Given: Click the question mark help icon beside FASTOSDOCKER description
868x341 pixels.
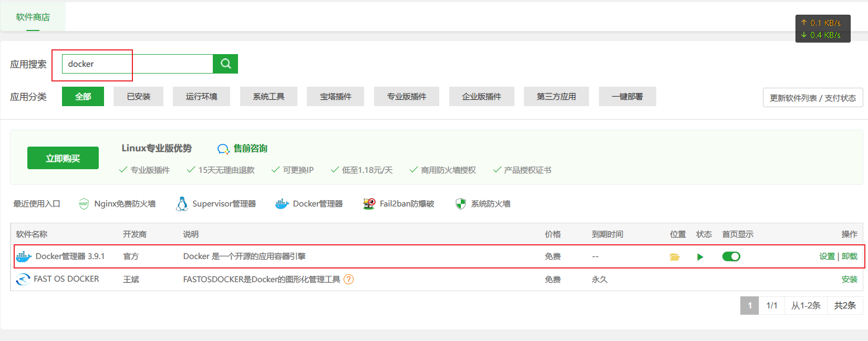Looking at the screenshot, I should click(348, 280).
